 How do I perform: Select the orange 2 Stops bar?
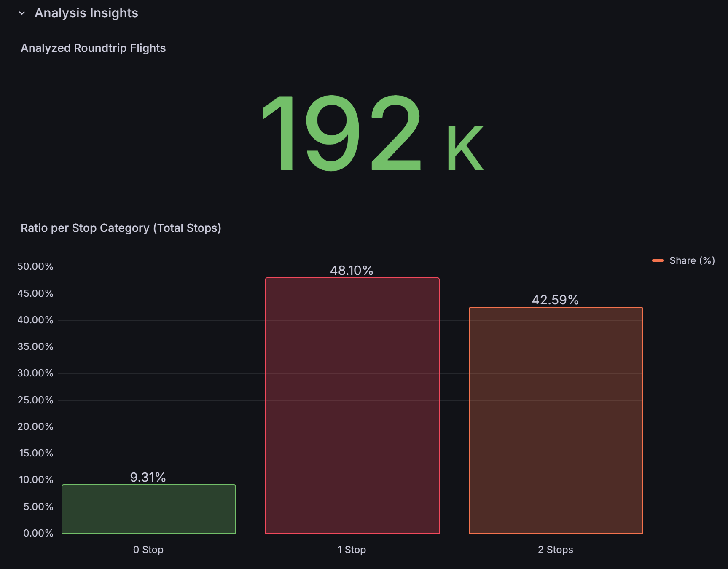pos(556,420)
